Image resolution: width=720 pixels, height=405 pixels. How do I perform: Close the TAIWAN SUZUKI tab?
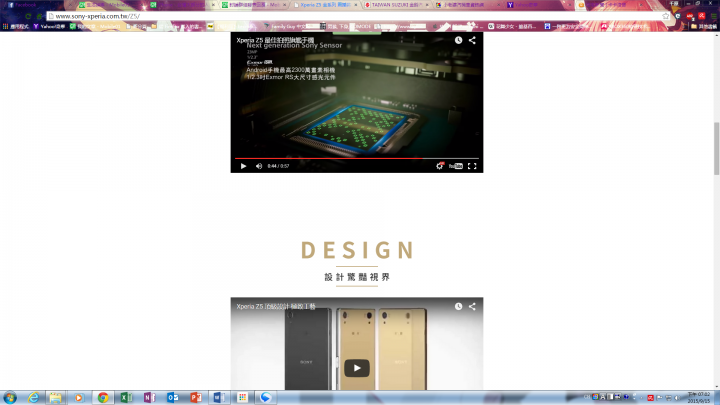coord(427,5)
